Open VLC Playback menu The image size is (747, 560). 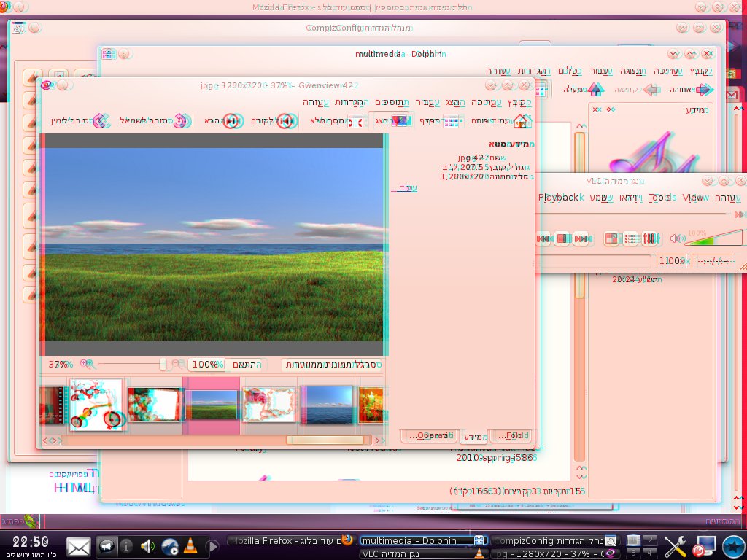point(560,198)
